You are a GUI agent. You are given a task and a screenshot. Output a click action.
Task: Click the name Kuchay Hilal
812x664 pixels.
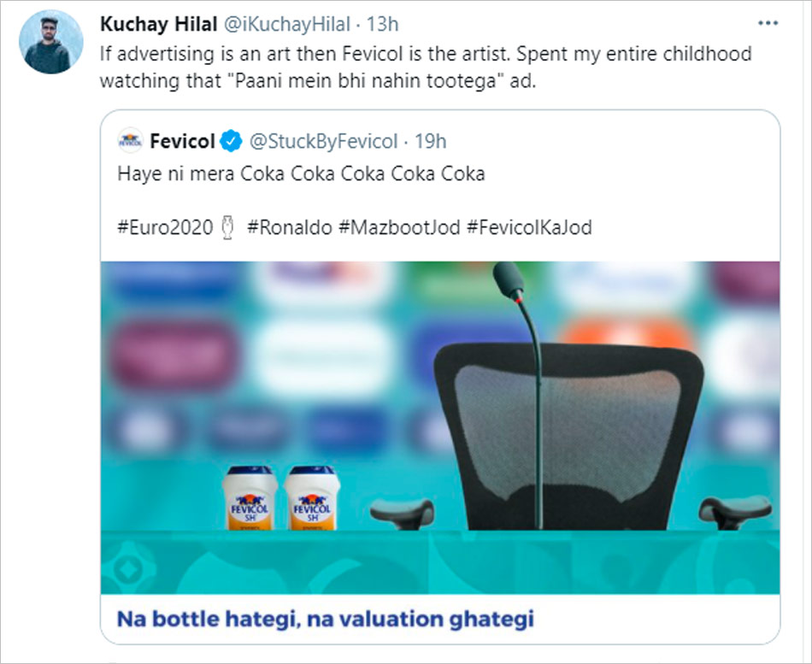coord(158,25)
